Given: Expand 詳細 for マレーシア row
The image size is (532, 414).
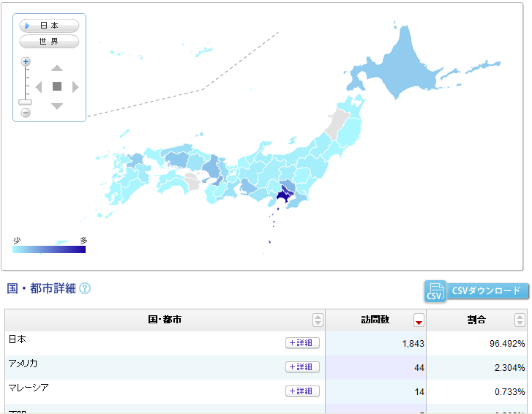Looking at the screenshot, I should 302,391.
